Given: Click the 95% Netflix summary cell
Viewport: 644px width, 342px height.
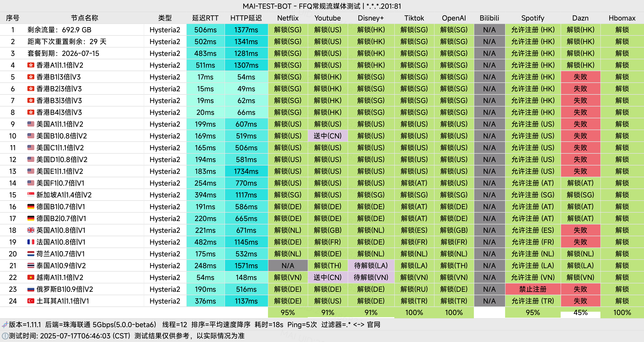Looking at the screenshot, I should click(288, 313).
